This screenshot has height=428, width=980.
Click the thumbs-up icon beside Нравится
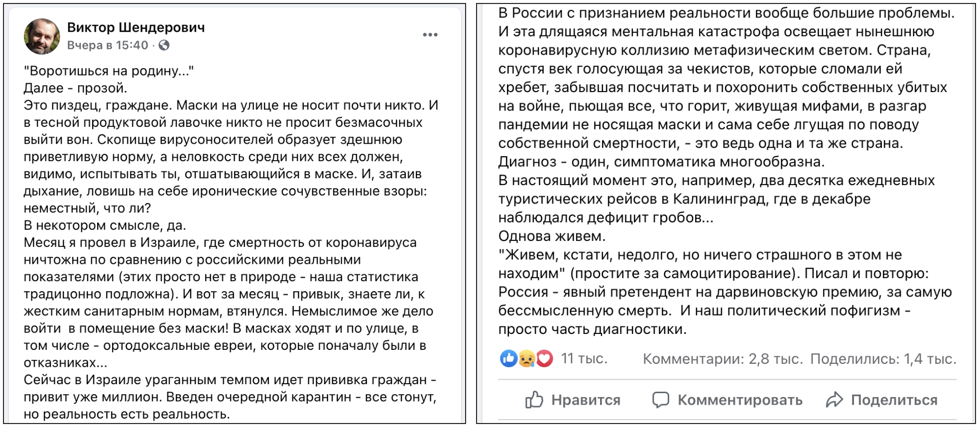[x=534, y=400]
